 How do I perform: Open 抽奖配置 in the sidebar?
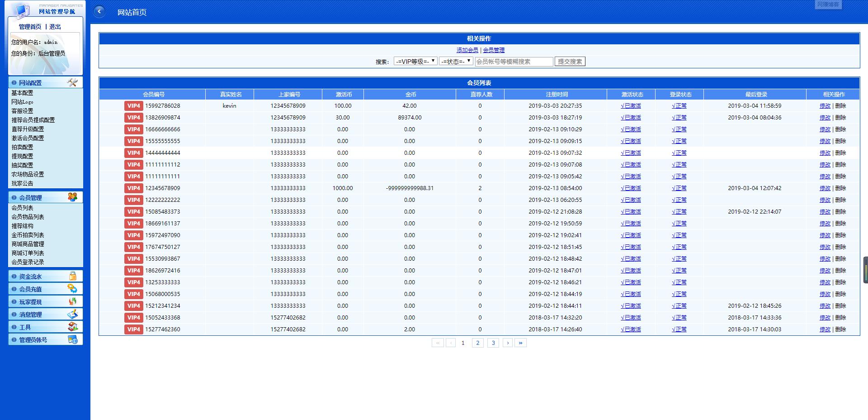coord(22,165)
